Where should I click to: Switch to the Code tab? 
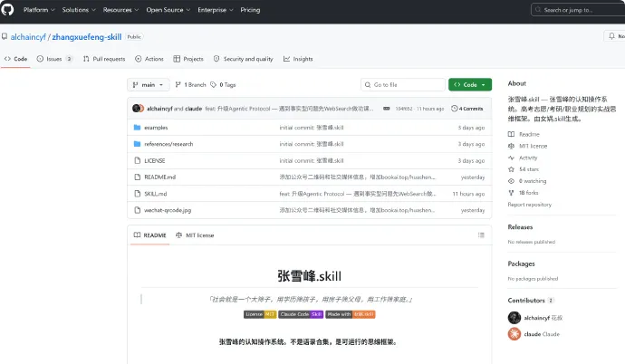pyautogui.click(x=15, y=59)
